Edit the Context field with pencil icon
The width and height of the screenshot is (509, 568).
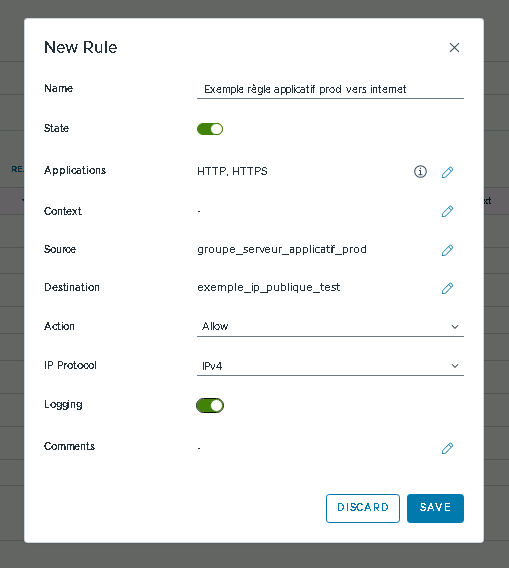click(447, 211)
